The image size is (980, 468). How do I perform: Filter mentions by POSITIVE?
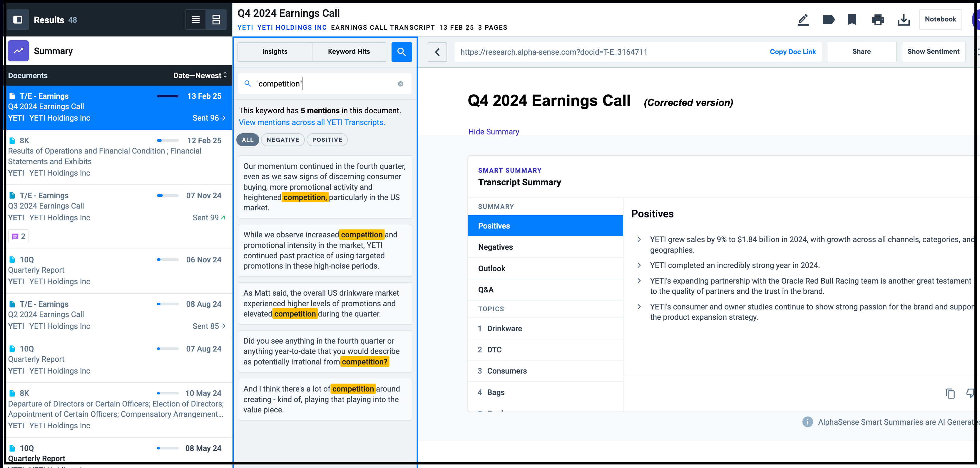click(x=327, y=140)
